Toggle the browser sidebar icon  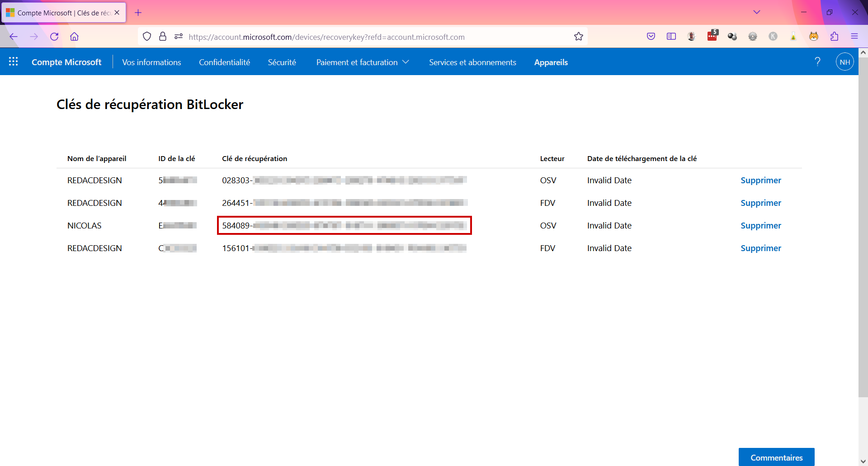(x=671, y=37)
